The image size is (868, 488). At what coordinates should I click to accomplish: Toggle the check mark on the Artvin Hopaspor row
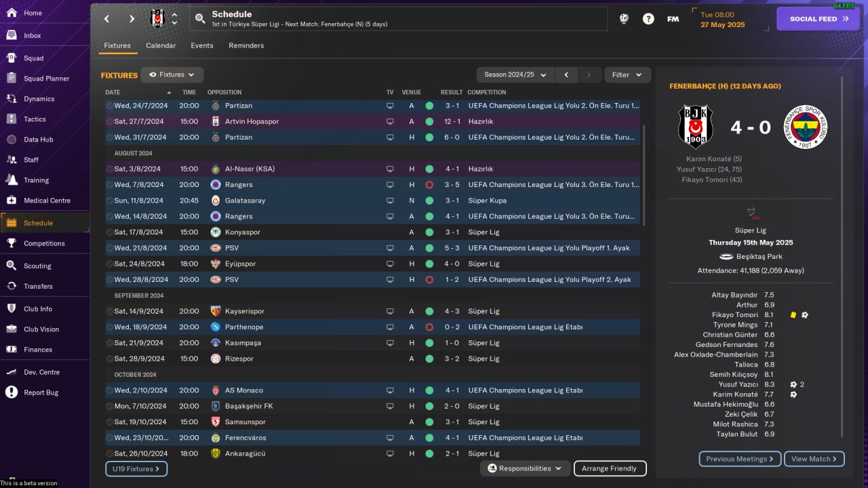point(109,121)
